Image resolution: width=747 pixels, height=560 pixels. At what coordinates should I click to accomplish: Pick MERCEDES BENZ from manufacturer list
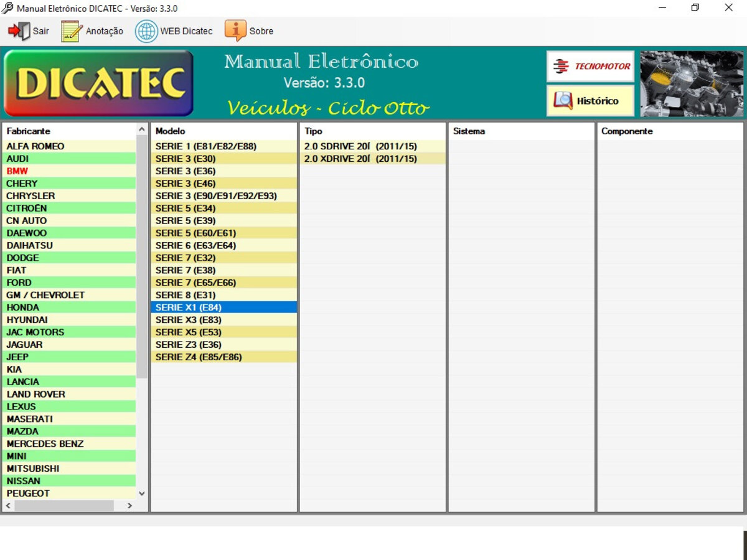click(x=45, y=444)
